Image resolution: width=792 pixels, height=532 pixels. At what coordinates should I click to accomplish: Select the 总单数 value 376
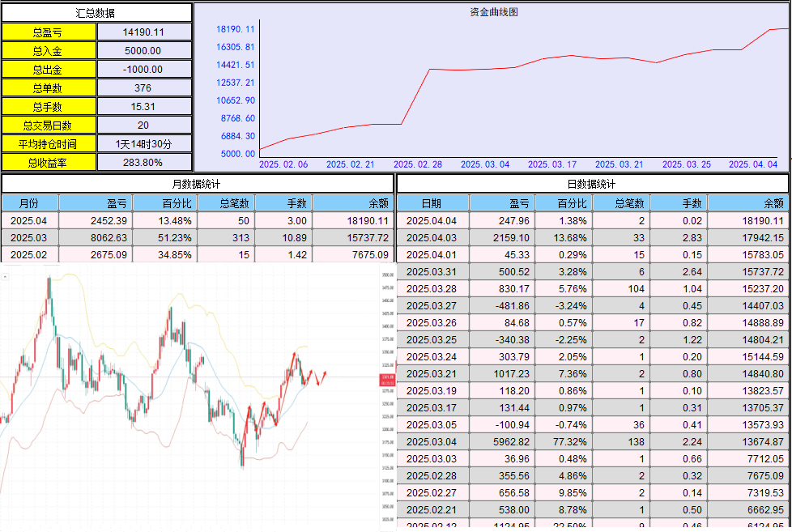[144, 88]
